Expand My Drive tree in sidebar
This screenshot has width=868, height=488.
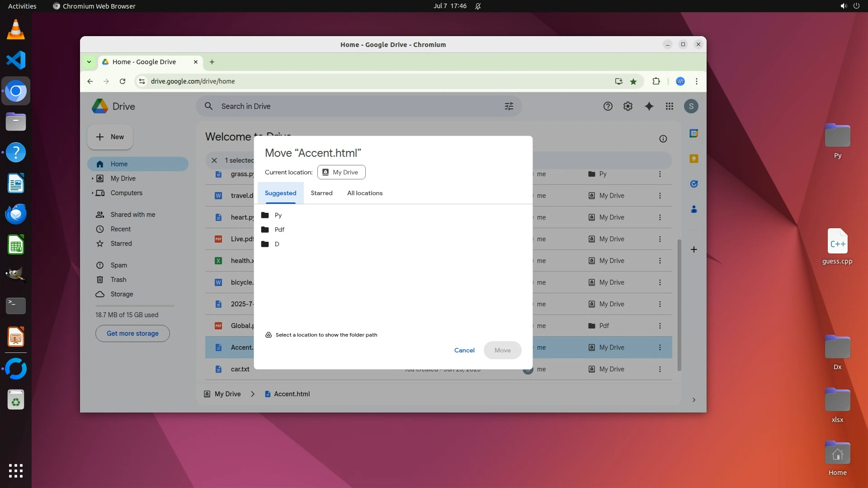click(x=93, y=178)
